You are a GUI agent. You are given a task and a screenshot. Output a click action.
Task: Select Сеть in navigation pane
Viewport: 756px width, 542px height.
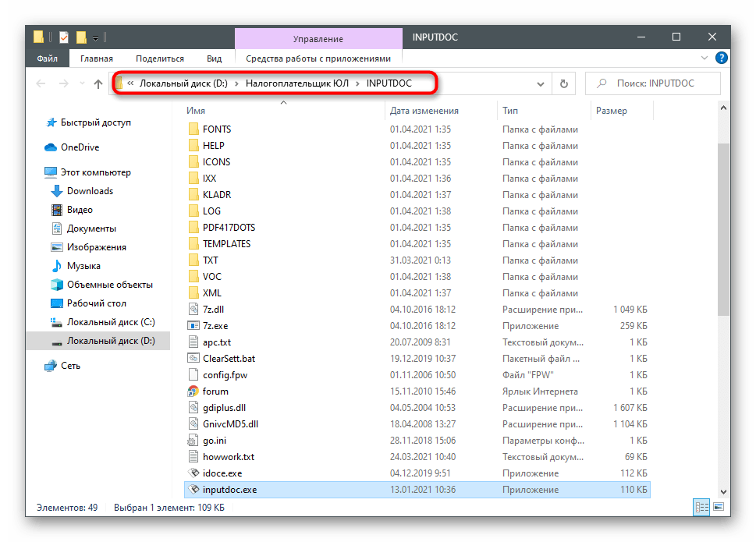pyautogui.click(x=70, y=366)
